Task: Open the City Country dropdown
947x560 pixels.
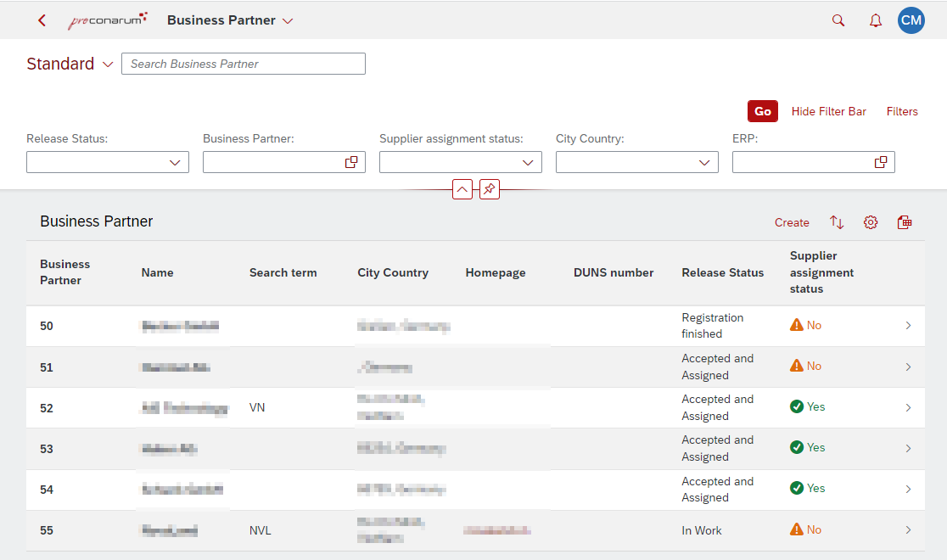Action: [x=704, y=161]
